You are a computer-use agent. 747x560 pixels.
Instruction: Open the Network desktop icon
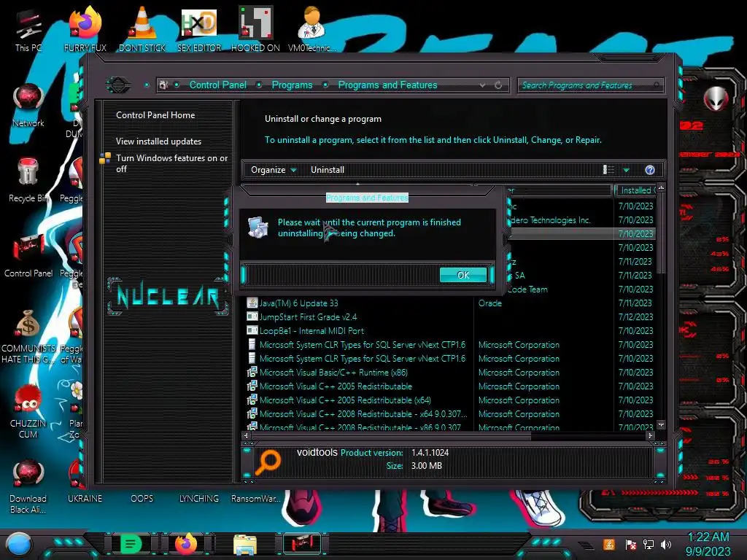(28, 105)
